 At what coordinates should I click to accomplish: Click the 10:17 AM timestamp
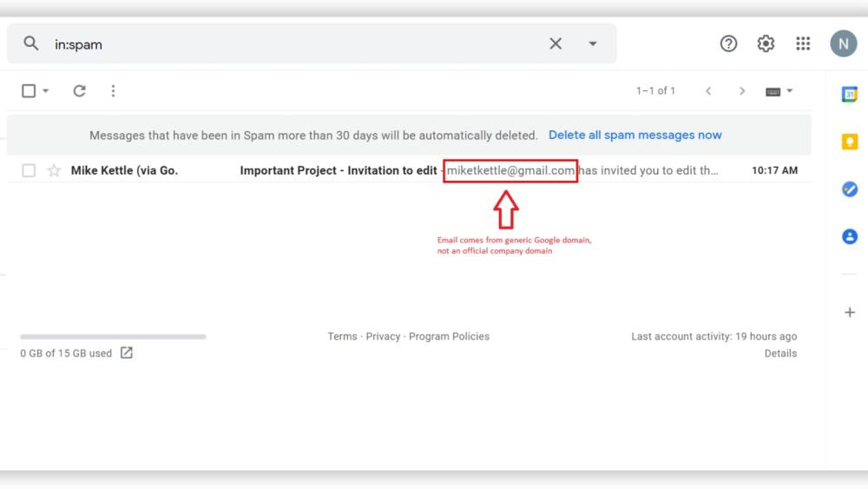pos(774,170)
